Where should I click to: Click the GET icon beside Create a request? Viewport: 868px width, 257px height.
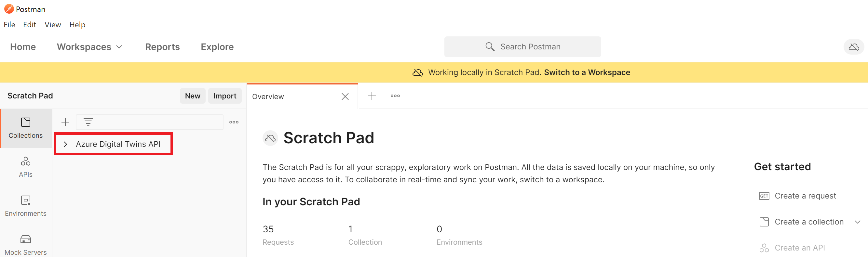pyautogui.click(x=764, y=196)
